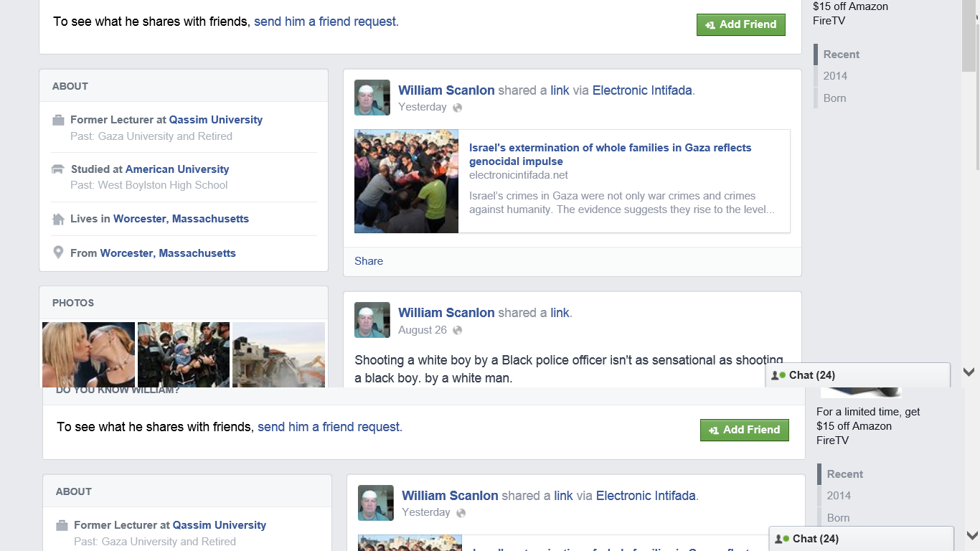The width and height of the screenshot is (980, 551).
Task: Open the upper Qassim University link
Action: (x=216, y=120)
